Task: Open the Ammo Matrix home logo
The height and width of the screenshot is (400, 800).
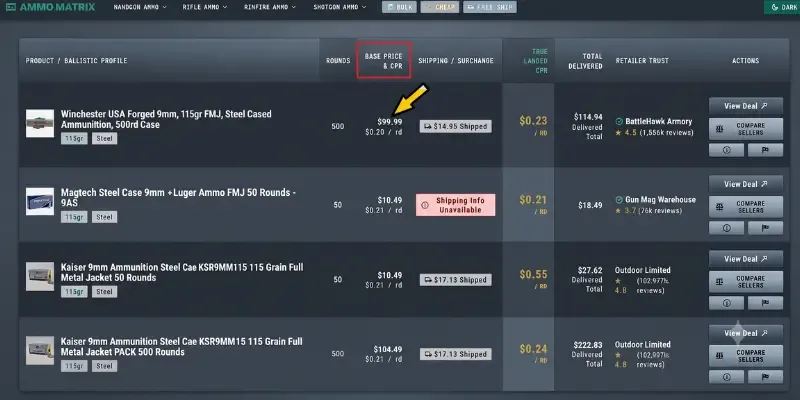Action: [51, 7]
